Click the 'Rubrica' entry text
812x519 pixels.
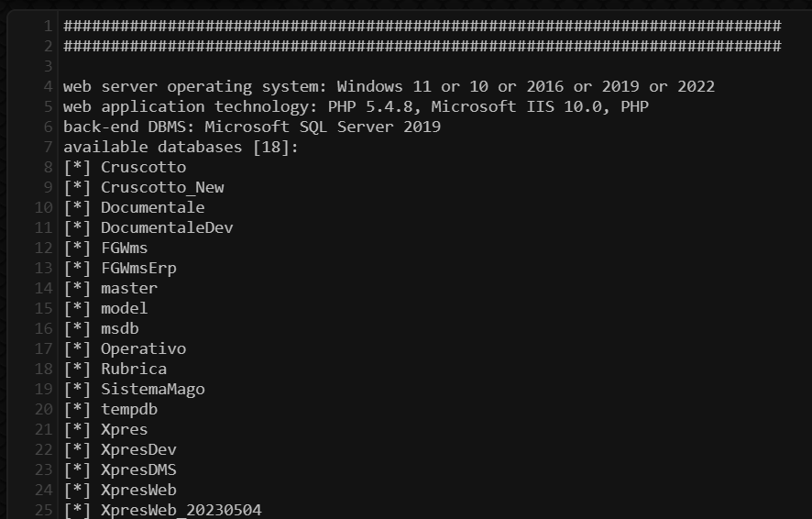point(134,369)
